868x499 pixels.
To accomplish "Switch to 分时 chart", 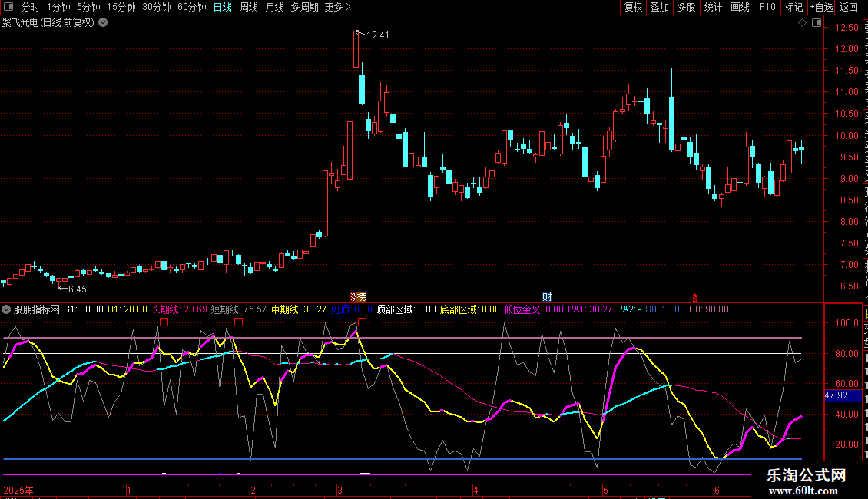I will pyautogui.click(x=31, y=7).
